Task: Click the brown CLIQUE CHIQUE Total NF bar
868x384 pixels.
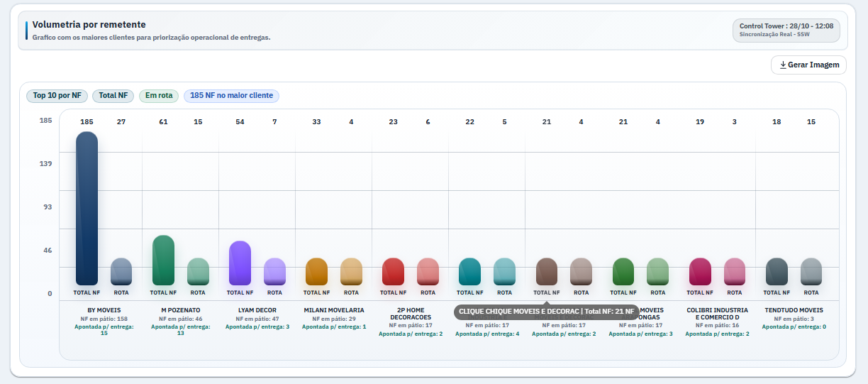Action: [546, 272]
